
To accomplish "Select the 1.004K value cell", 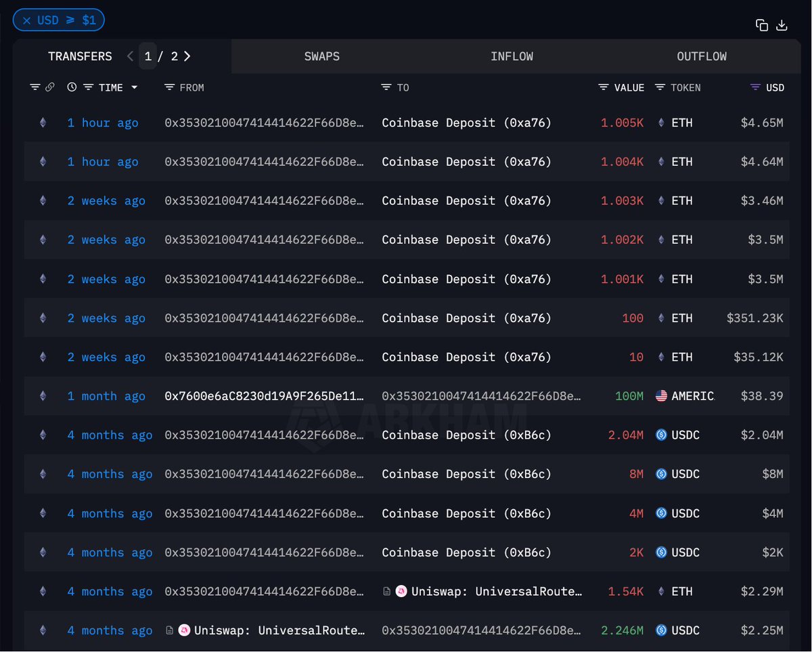I will pos(623,162).
